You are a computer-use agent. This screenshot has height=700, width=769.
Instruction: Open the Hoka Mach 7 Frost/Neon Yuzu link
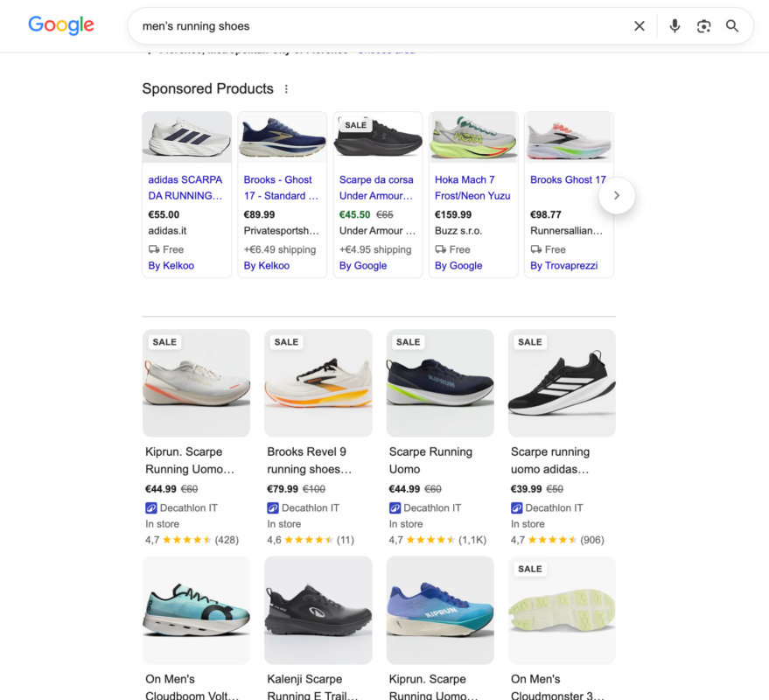pyautogui.click(x=472, y=187)
